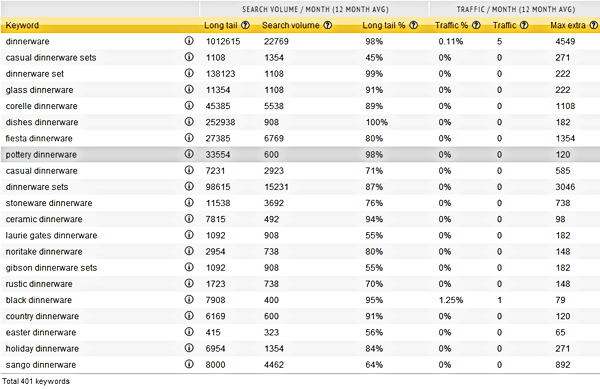The width and height of the screenshot is (600, 389).
Task: Open info icon for holiday dinnerware
Action: pos(189,348)
